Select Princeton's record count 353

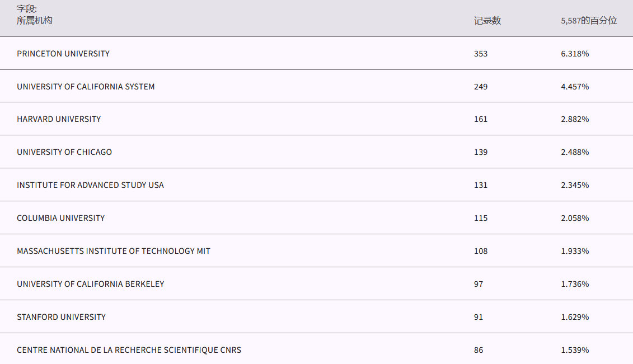481,54
